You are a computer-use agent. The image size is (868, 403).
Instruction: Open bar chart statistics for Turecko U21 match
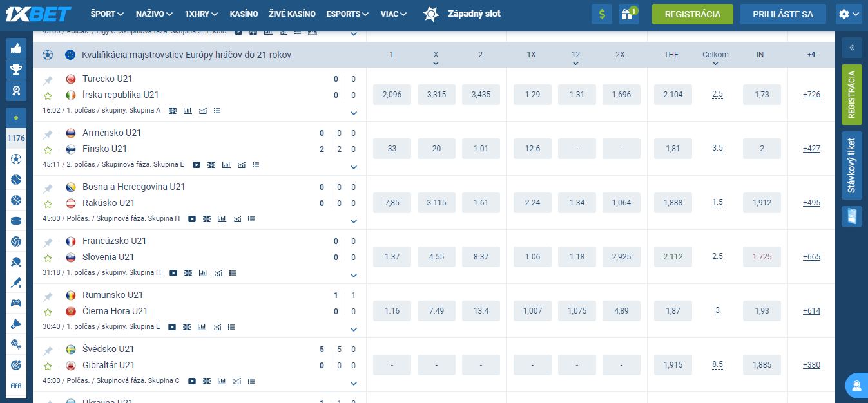click(x=188, y=111)
